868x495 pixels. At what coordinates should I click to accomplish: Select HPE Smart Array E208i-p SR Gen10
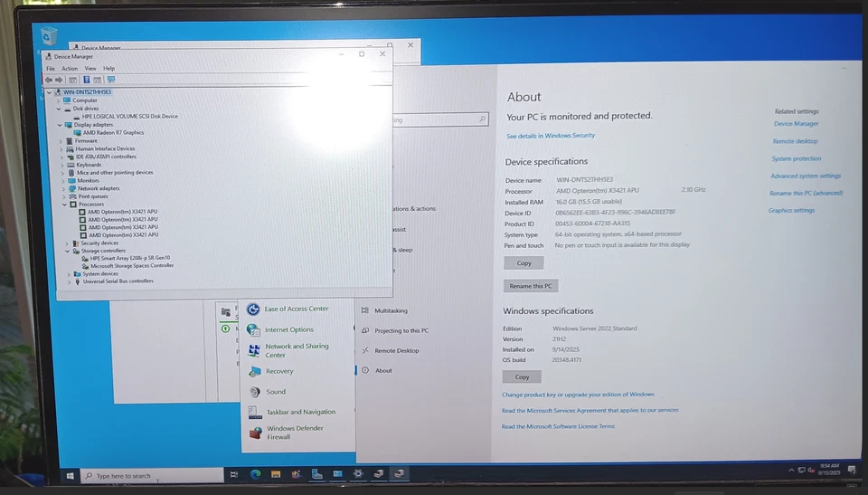(130, 258)
